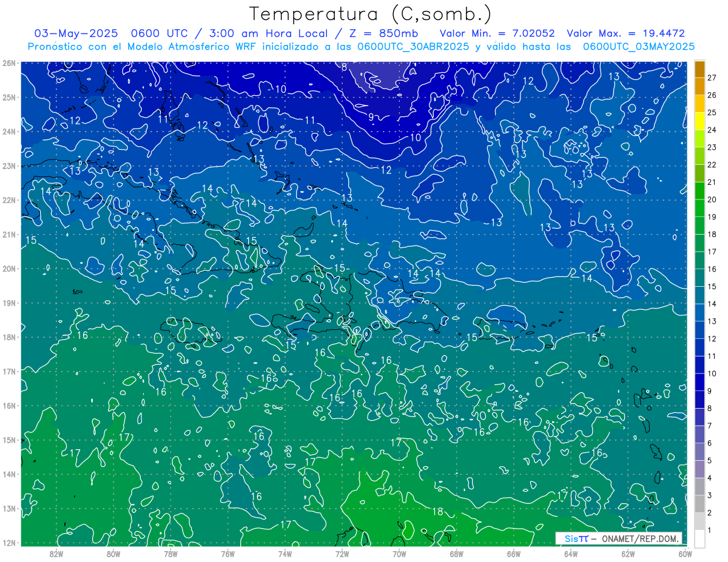This screenshot has width=728, height=562.
Task: Click the contour label 18 on the map
Action: pyautogui.click(x=437, y=512)
